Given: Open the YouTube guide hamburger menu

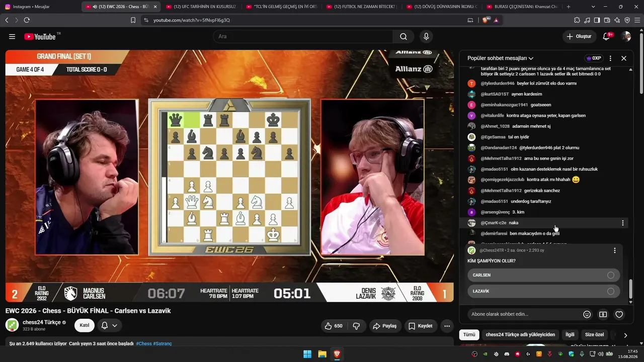Looking at the screenshot, I should click(x=12, y=37).
